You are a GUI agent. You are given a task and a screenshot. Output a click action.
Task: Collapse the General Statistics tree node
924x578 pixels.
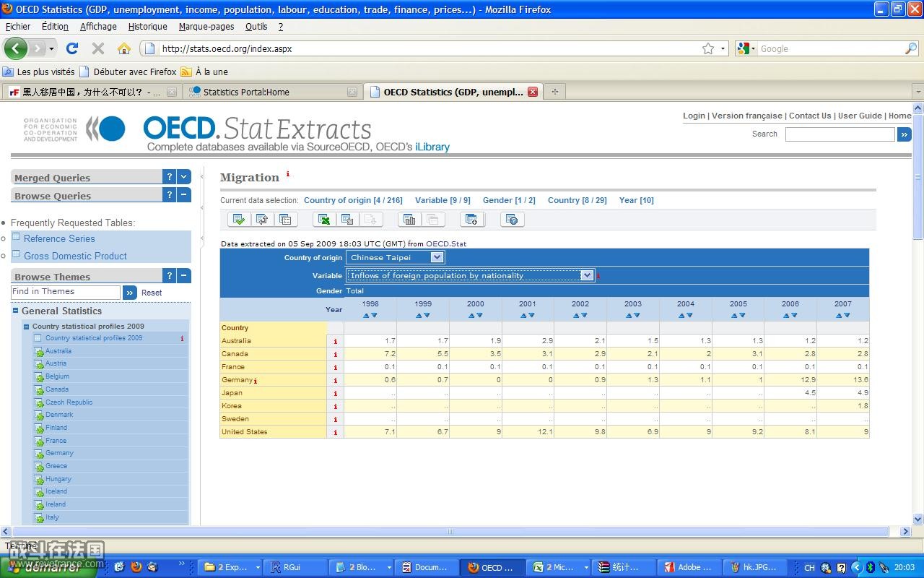(x=16, y=311)
